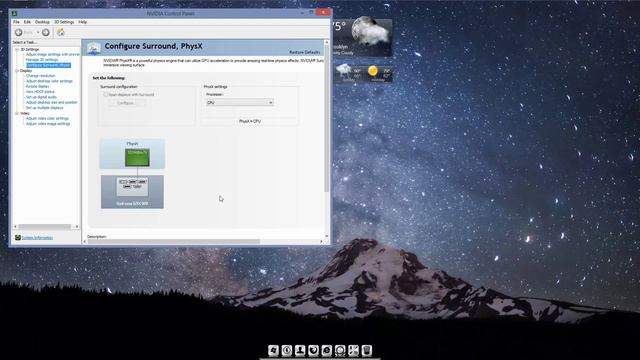Viewport: 640px width, 360px height.
Task: Click the power icon in the dock
Action: (x=287, y=350)
